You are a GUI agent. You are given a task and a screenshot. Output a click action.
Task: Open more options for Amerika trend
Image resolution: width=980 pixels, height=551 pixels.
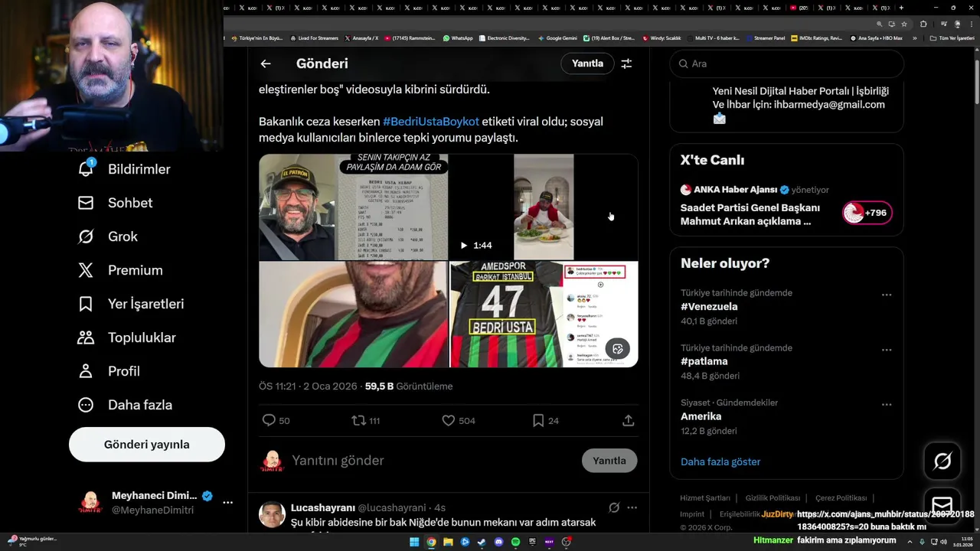(886, 405)
